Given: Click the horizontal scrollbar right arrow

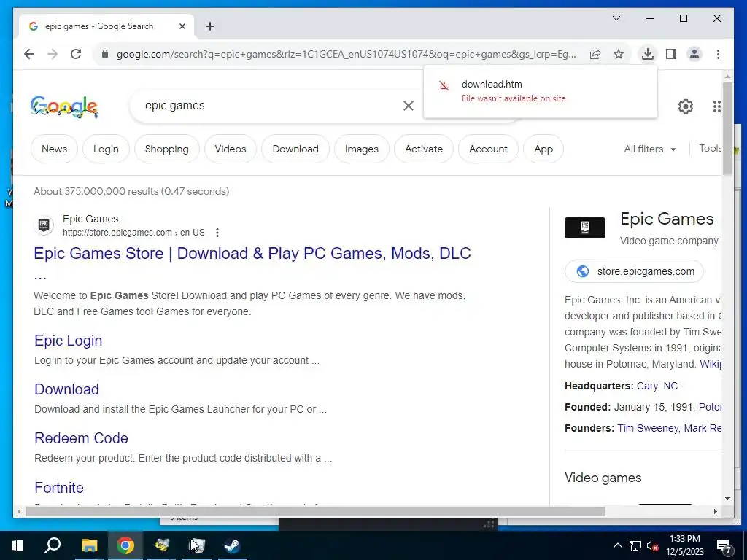Looking at the screenshot, I should click(x=715, y=511).
